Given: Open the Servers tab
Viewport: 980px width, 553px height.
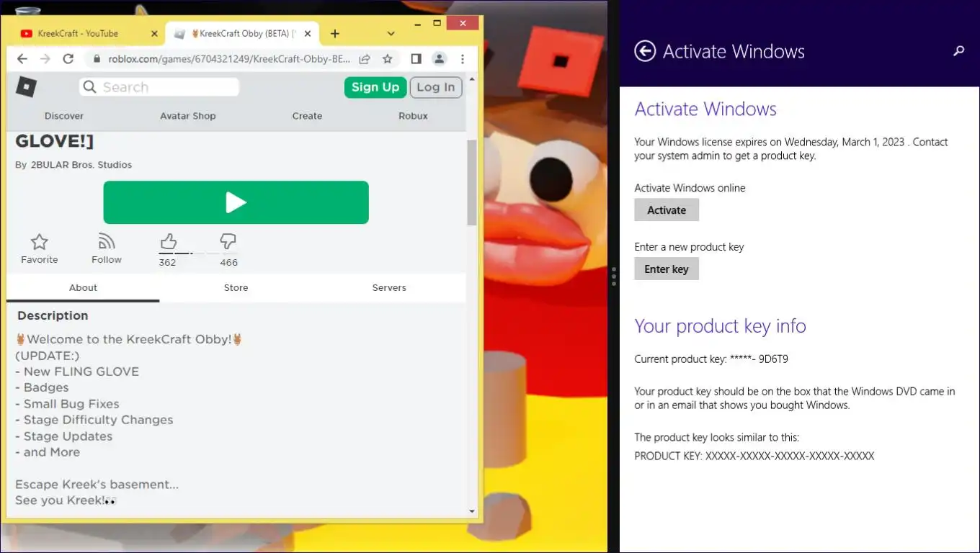Looking at the screenshot, I should click(389, 287).
